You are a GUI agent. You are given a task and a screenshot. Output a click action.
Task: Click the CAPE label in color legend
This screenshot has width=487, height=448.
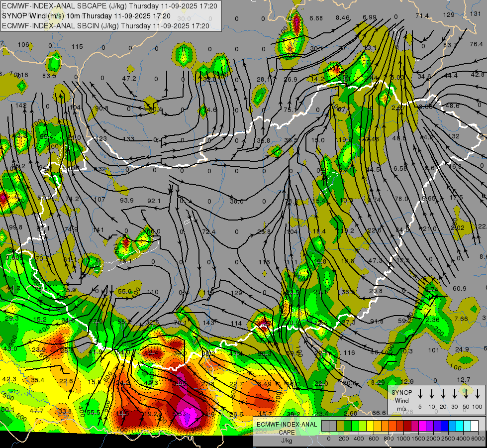pos(287,433)
